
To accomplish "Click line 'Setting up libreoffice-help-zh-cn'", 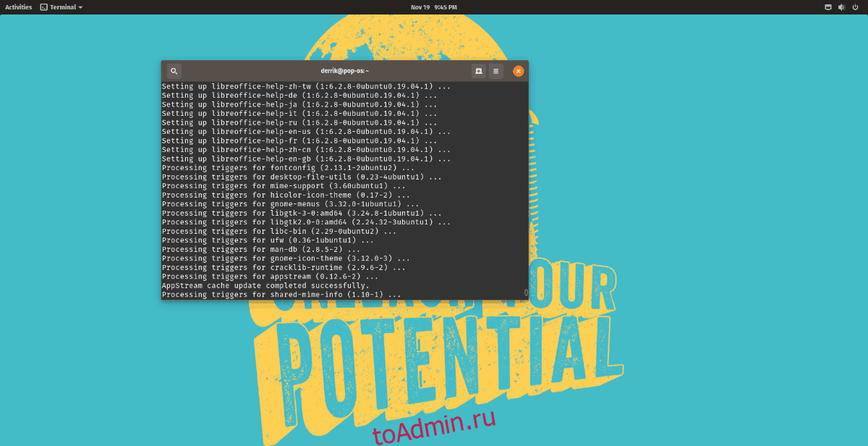I will tap(306, 150).
